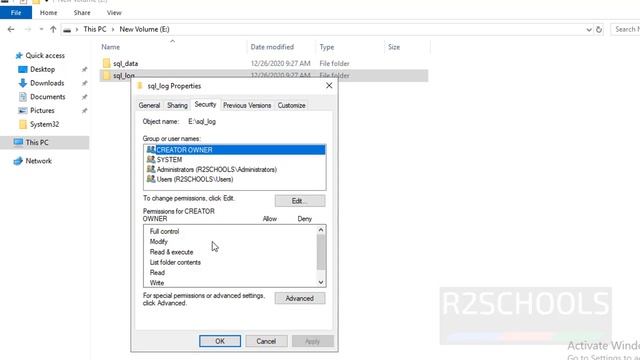Click the System32 folder icon
The width and height of the screenshot is (640, 360).
[x=23, y=124]
